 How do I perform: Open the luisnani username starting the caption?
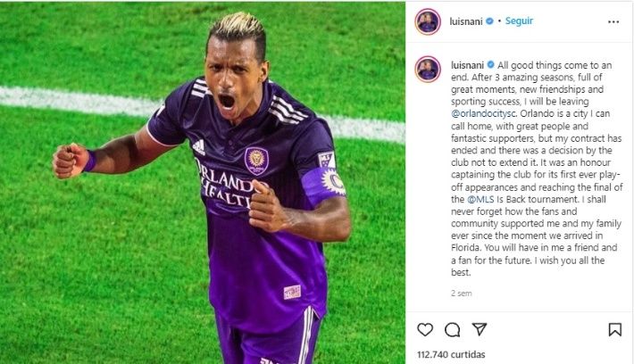point(467,65)
